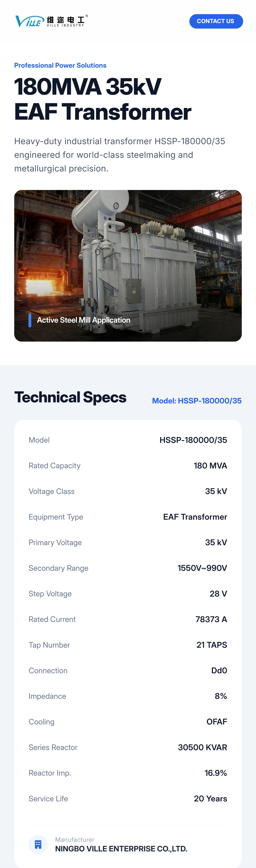
Task: Click the Model: HSSP-180000/35 label
Action: click(x=197, y=401)
